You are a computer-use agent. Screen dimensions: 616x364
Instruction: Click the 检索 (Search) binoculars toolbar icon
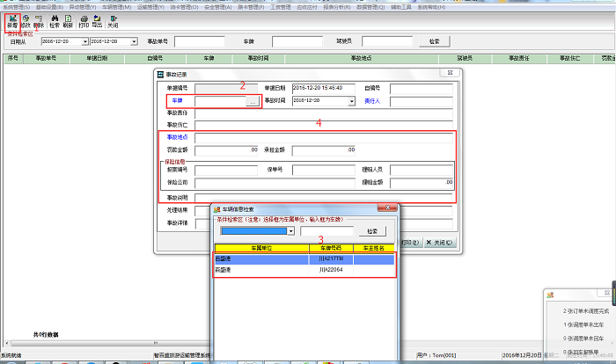55,20
